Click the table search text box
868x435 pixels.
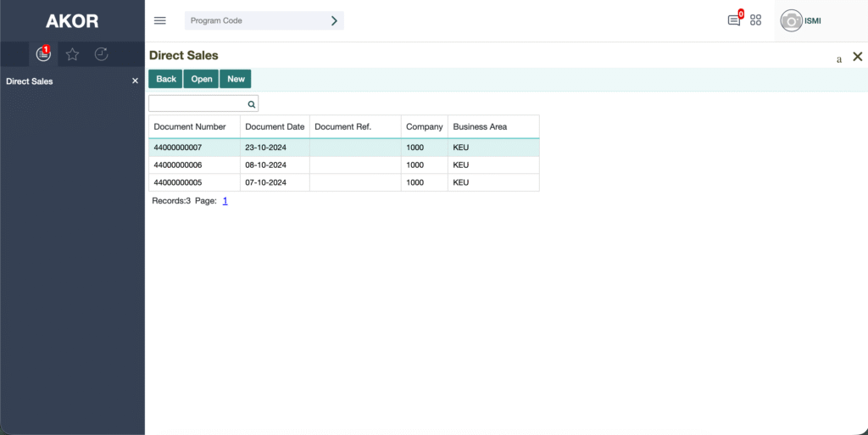(198, 103)
